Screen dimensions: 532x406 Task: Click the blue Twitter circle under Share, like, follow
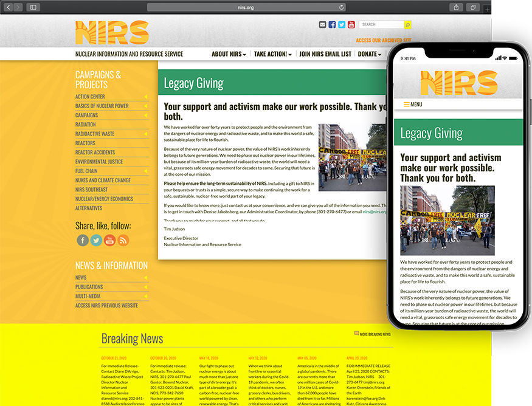tap(96, 240)
